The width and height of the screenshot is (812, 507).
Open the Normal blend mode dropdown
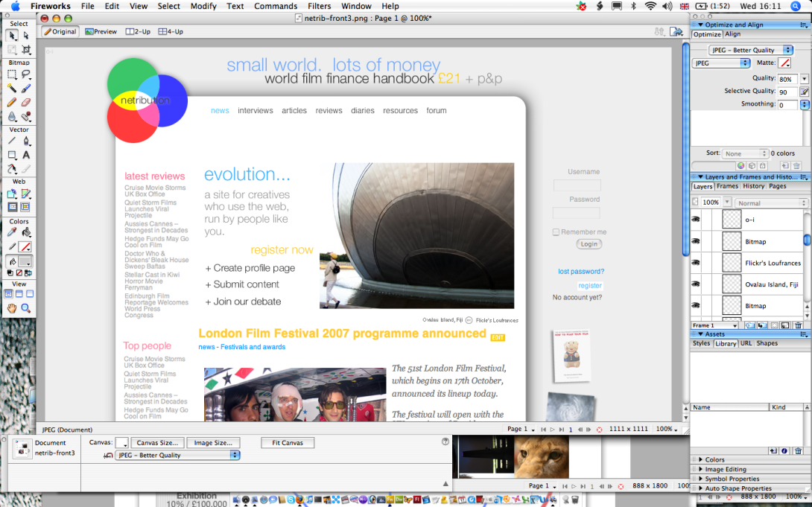click(x=767, y=202)
